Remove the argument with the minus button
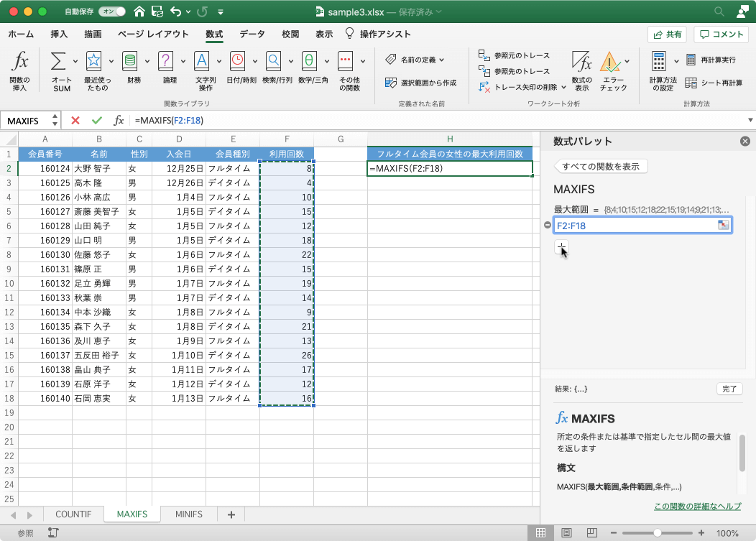756x541 pixels. tap(547, 225)
